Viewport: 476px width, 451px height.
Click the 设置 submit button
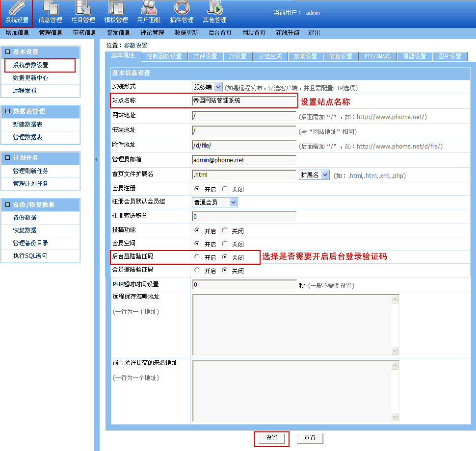pyautogui.click(x=271, y=438)
